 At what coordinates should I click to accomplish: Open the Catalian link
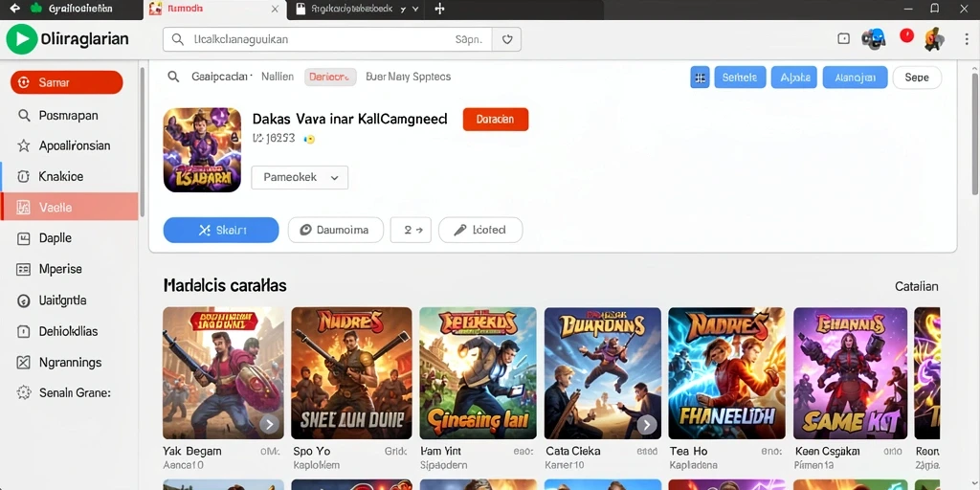(916, 286)
